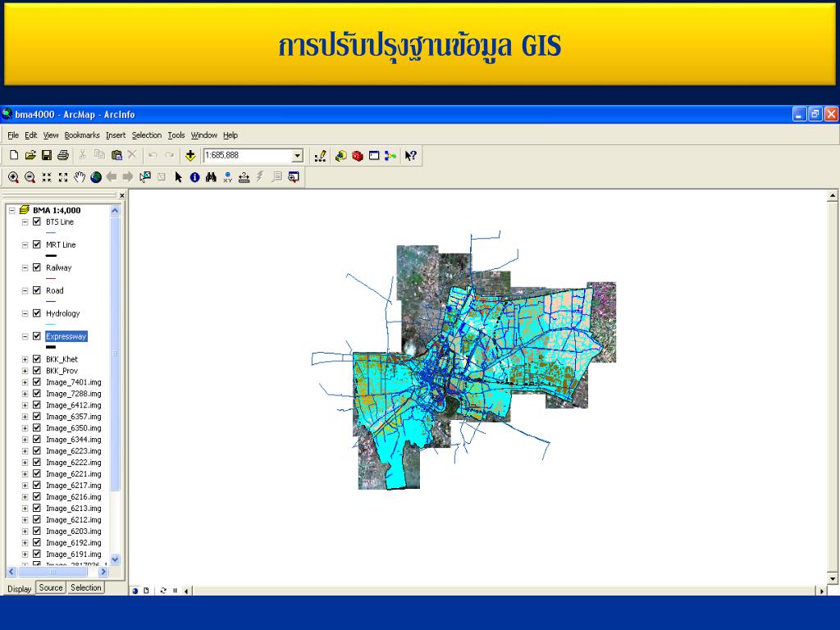
Task: Activate the What's This help pointer
Action: (410, 156)
